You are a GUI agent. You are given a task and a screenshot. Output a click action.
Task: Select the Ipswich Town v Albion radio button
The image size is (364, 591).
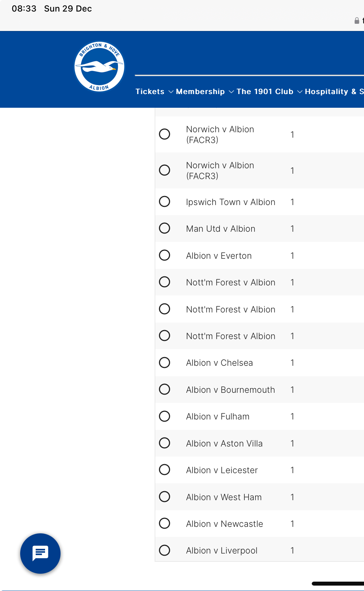tap(165, 201)
